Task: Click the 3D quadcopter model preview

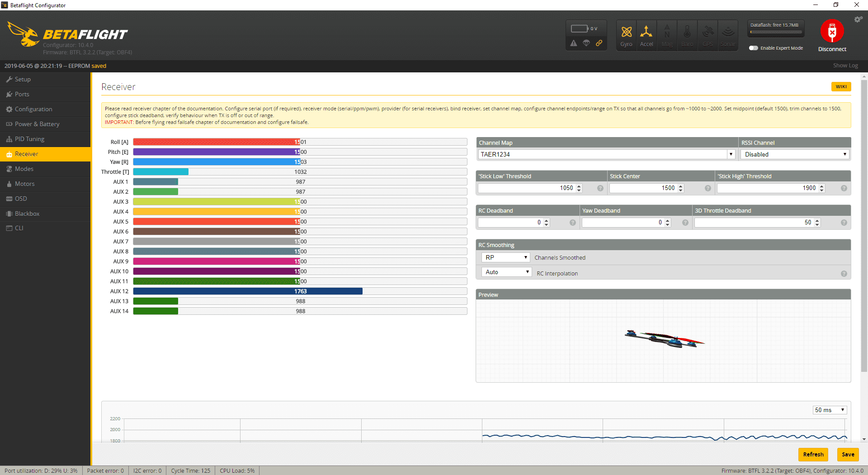Action: point(665,339)
